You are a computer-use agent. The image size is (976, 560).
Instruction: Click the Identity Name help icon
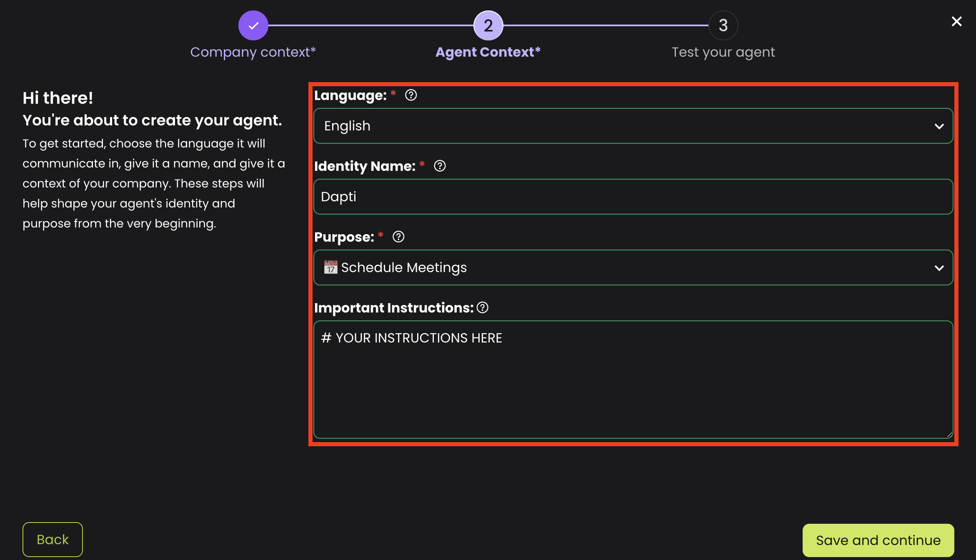click(x=440, y=166)
